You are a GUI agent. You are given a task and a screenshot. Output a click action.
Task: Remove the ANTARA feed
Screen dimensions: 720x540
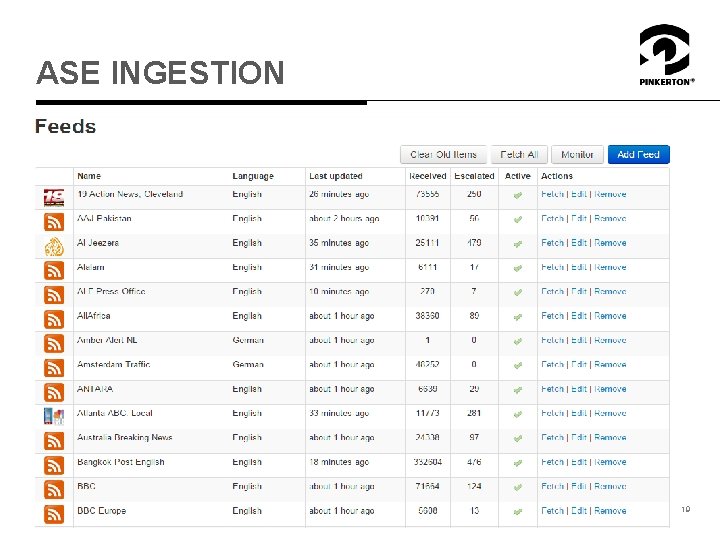pos(610,389)
